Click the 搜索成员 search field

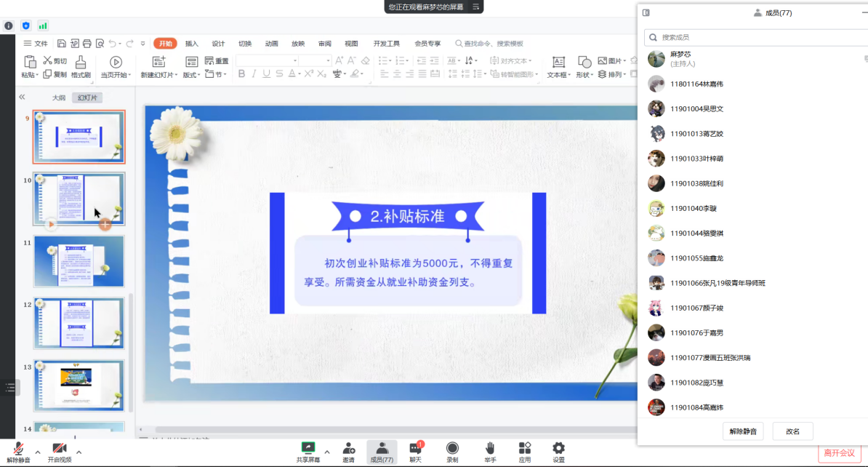756,37
